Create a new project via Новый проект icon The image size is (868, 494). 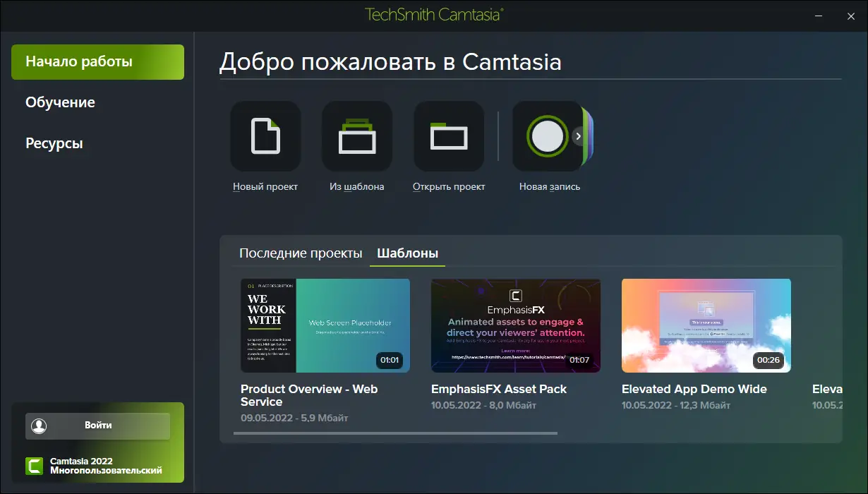click(x=265, y=136)
